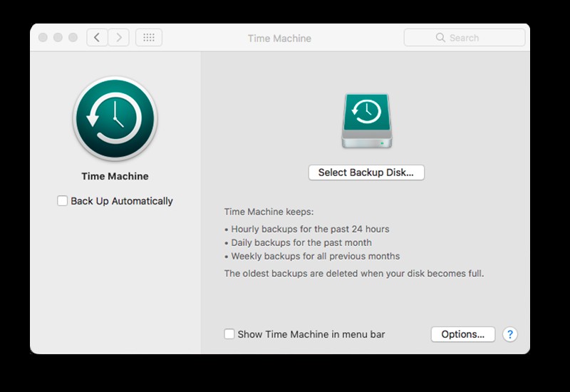The image size is (570, 392).
Task: Zoom window with the third title bar button
Action: coord(73,38)
